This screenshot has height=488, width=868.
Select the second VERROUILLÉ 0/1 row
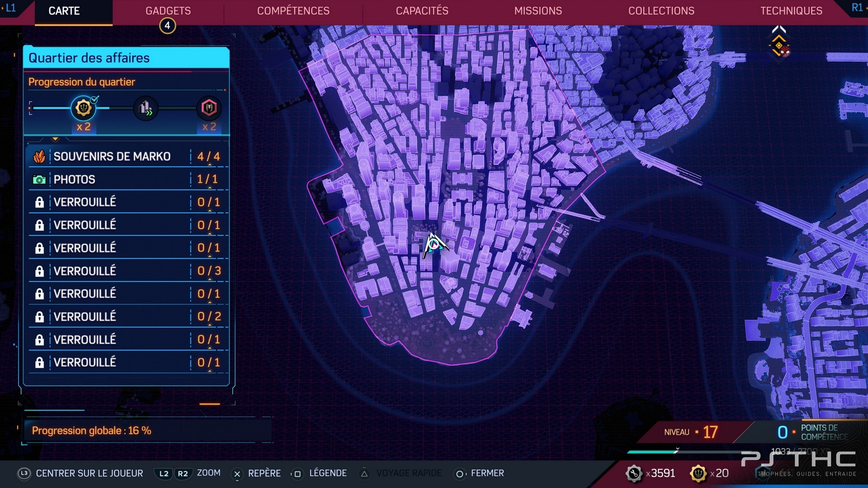pos(128,225)
